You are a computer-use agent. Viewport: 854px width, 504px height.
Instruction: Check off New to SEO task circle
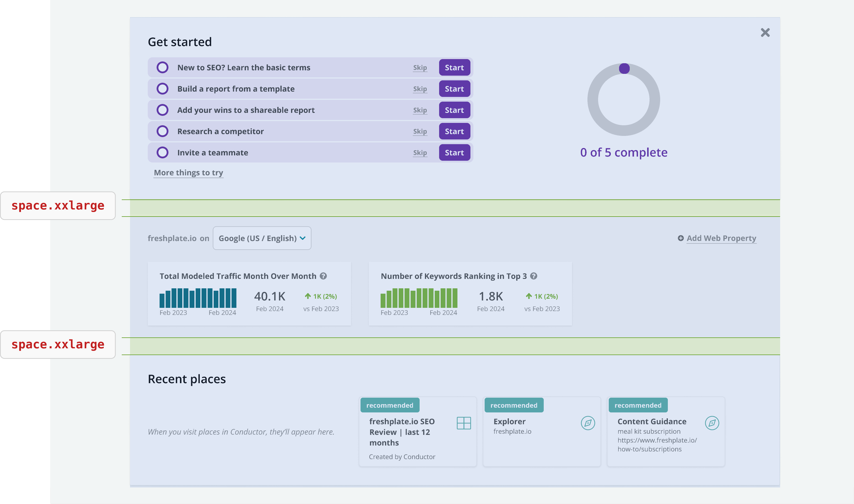[162, 67]
